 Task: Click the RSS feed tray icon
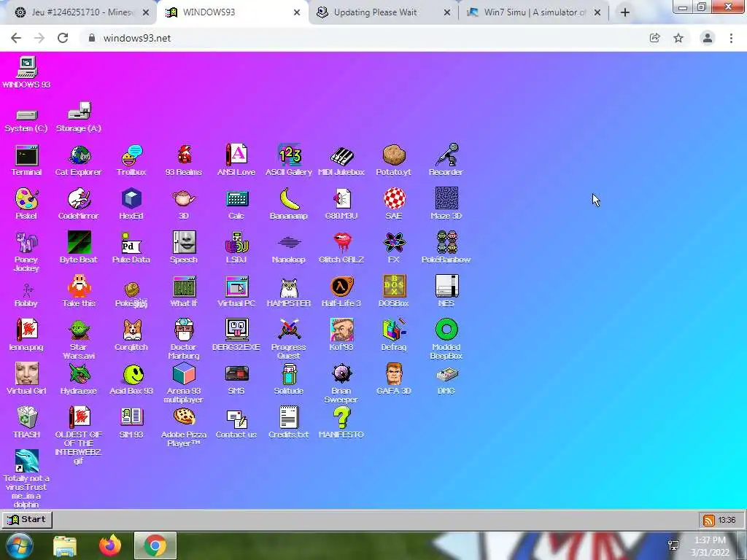point(708,520)
